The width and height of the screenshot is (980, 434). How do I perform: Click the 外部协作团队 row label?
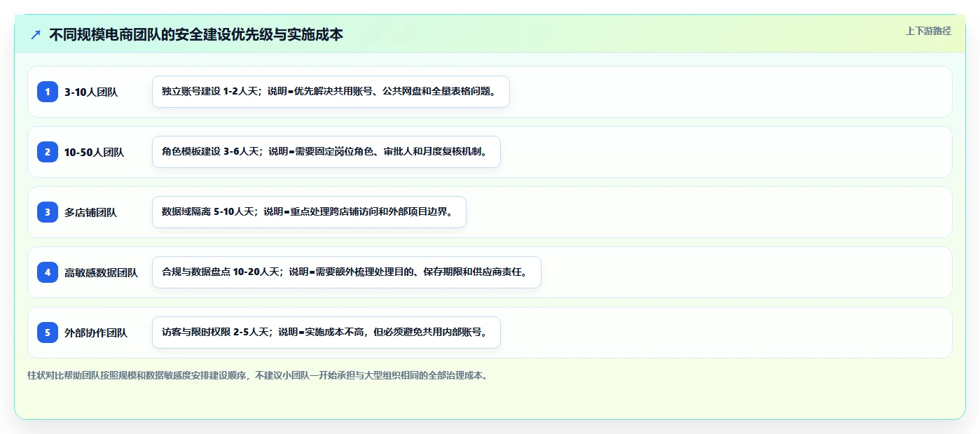96,332
